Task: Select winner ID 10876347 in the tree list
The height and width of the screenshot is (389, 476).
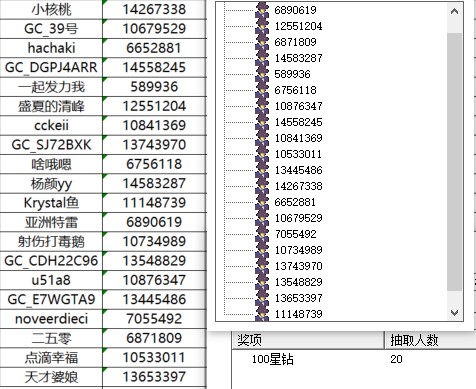Action: (x=298, y=106)
